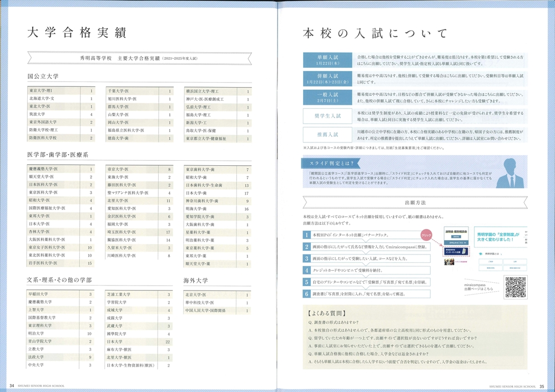Image resolution: width=555 pixels, height=392 pixels.
Task: Click the インターネット出願 banner thumbnail
Action: point(456,251)
